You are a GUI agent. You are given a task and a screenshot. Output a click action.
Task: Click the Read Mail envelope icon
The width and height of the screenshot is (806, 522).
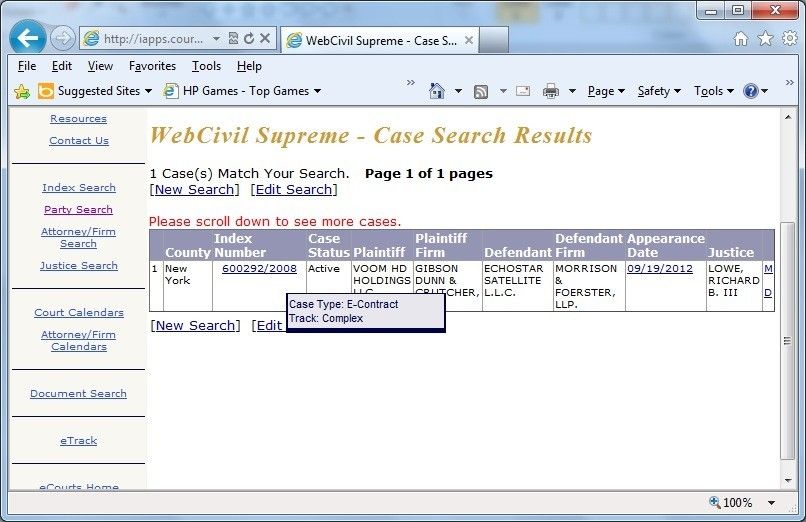(522, 91)
